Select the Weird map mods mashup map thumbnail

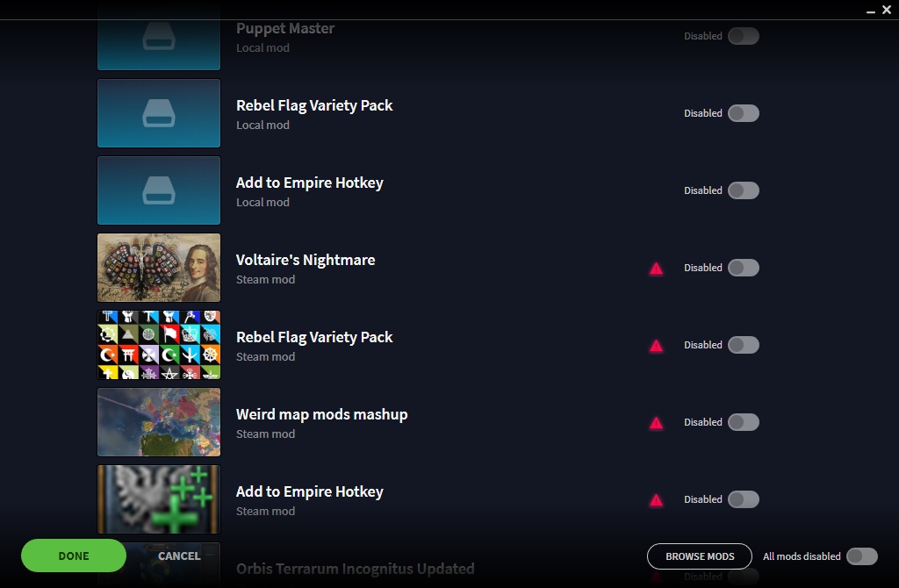[x=159, y=422]
